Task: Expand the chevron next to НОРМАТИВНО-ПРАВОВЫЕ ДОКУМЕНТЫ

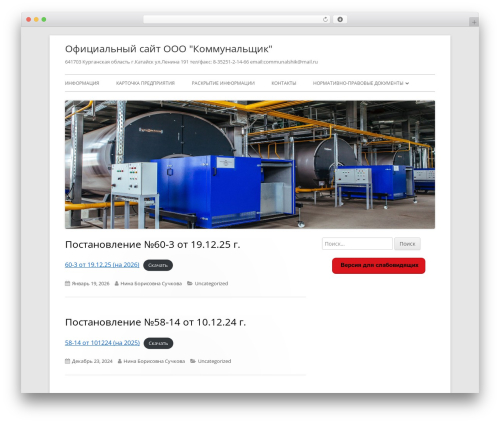Action: click(407, 83)
